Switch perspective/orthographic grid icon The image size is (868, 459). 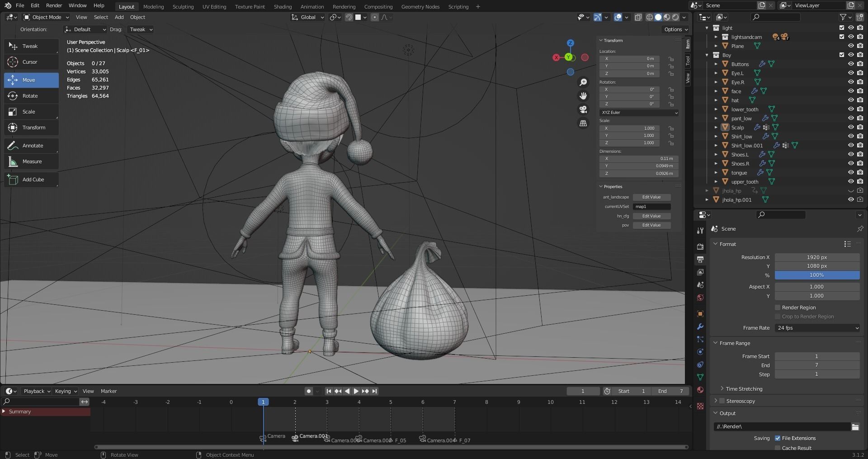tap(583, 123)
